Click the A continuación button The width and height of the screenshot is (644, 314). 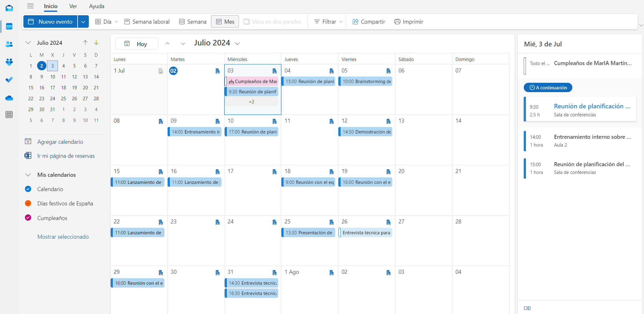pyautogui.click(x=548, y=87)
